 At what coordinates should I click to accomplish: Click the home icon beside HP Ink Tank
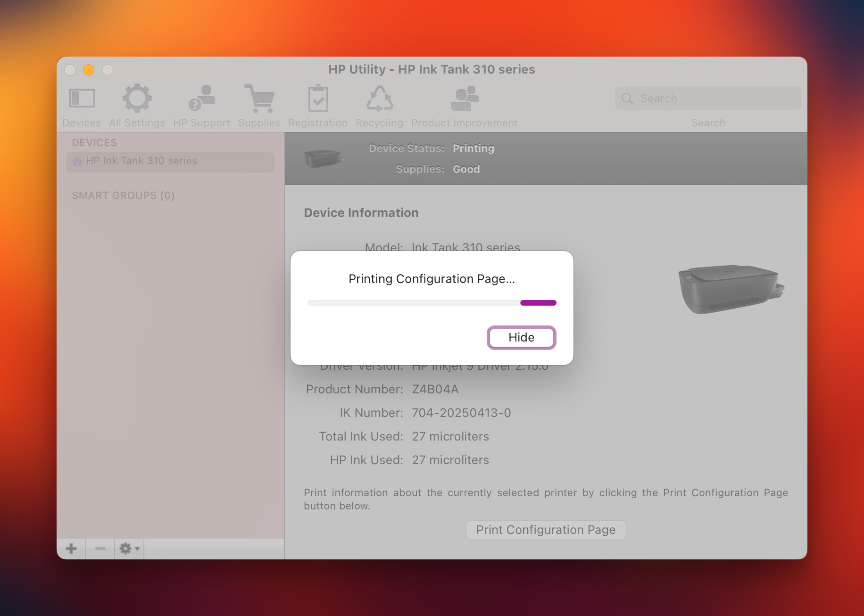77,161
